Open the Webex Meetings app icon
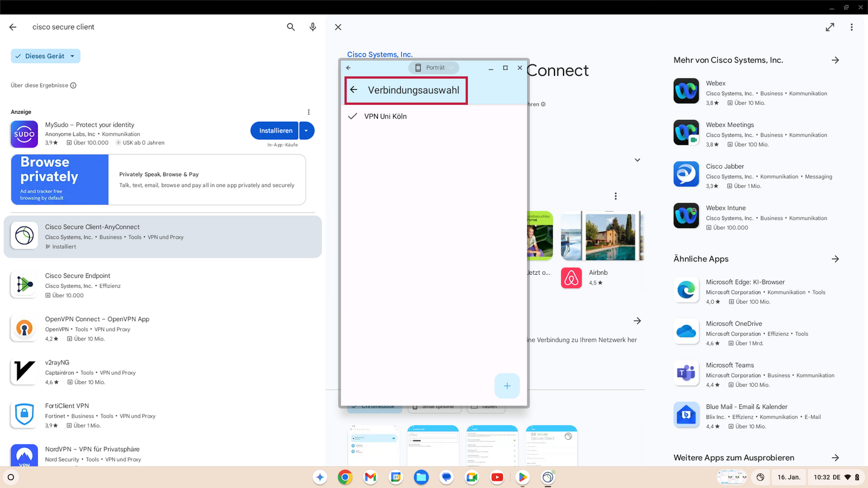The height and width of the screenshot is (488, 868). (x=686, y=133)
